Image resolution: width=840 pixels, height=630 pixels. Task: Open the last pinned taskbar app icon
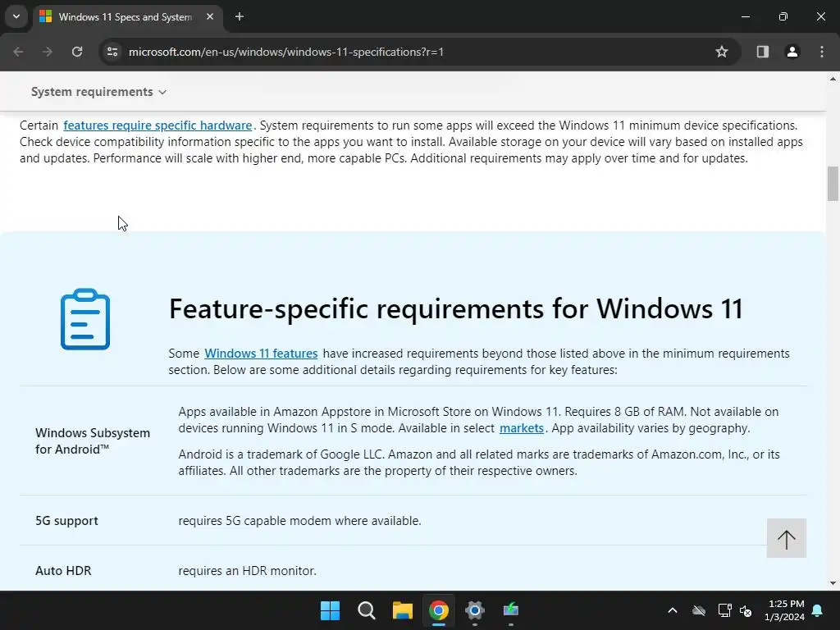(x=511, y=610)
